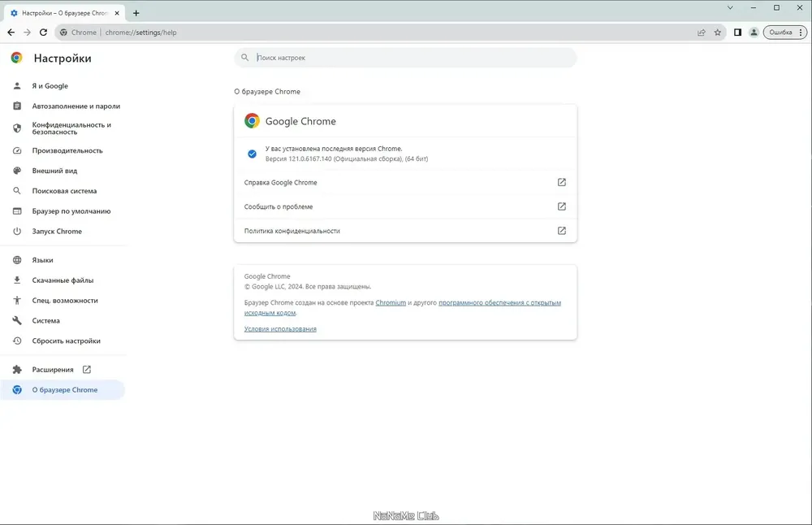Screen dimensions: 812x525
Task: Open the profile avatar icon
Action: 754,33
